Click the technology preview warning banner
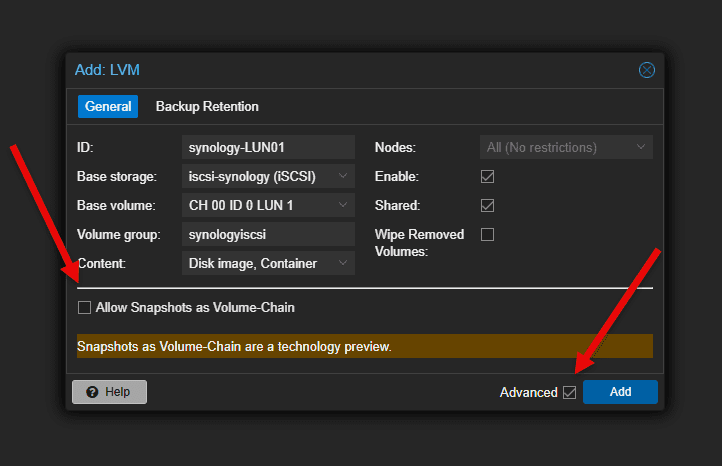The image size is (722, 466). [x=365, y=346]
